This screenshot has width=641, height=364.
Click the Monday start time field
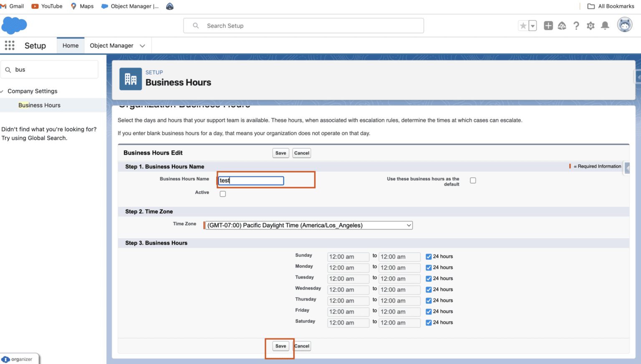point(348,268)
